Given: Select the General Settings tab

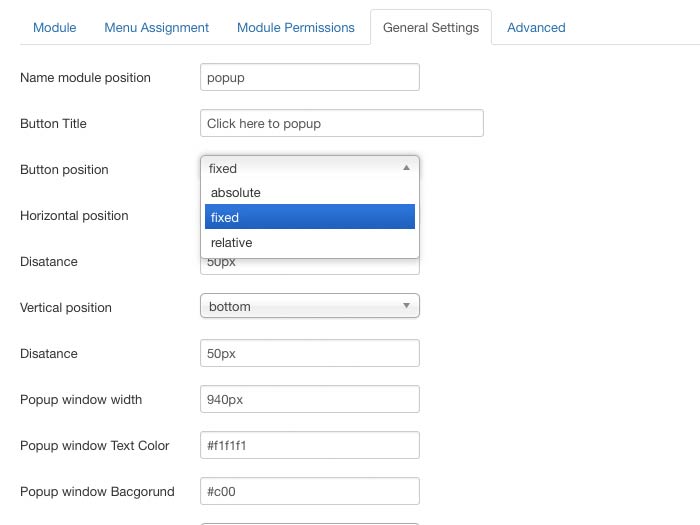Looking at the screenshot, I should click(x=431, y=27).
